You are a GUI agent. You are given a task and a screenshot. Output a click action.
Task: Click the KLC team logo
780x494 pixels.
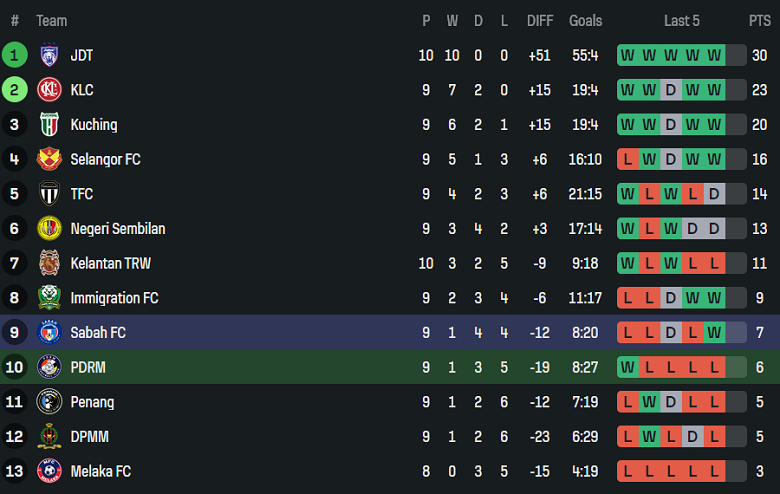coord(49,90)
